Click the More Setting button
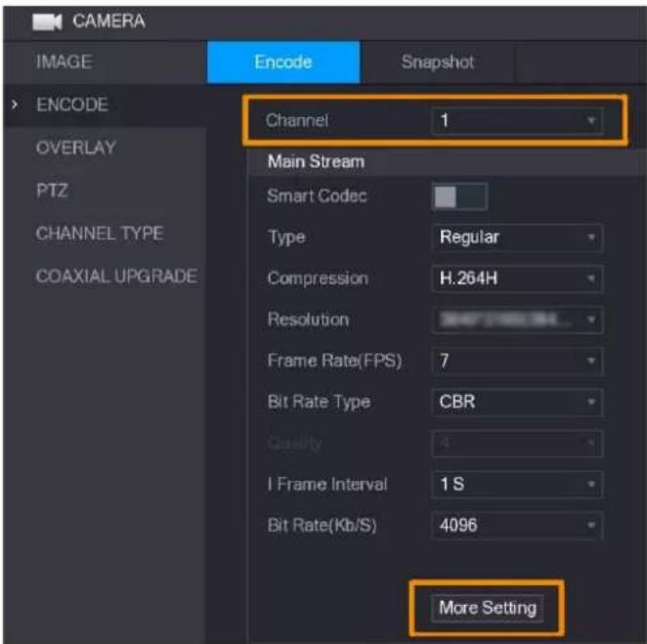Viewport: 647px width, 644px height. pos(488,608)
